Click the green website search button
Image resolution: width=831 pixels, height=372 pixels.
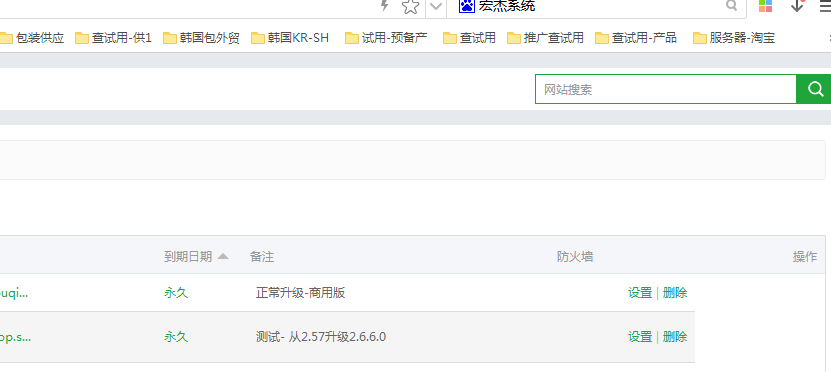815,89
